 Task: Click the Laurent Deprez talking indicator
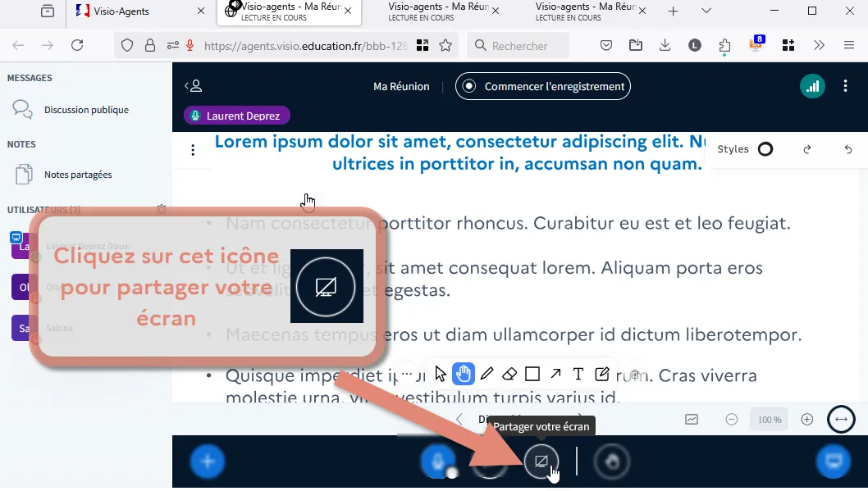coord(237,116)
